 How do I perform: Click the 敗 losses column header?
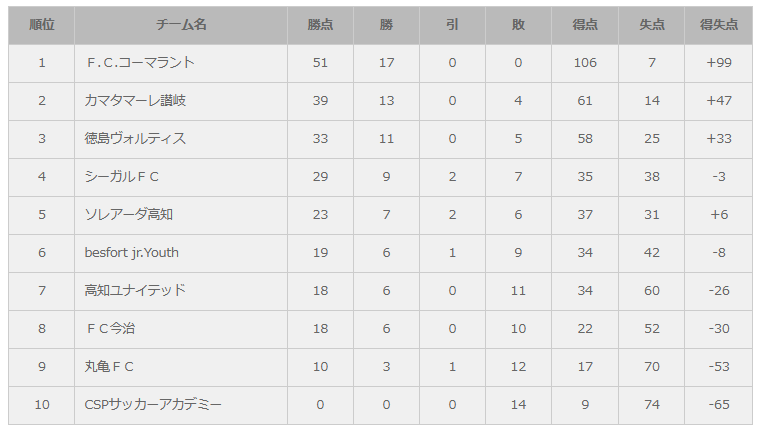coord(518,25)
